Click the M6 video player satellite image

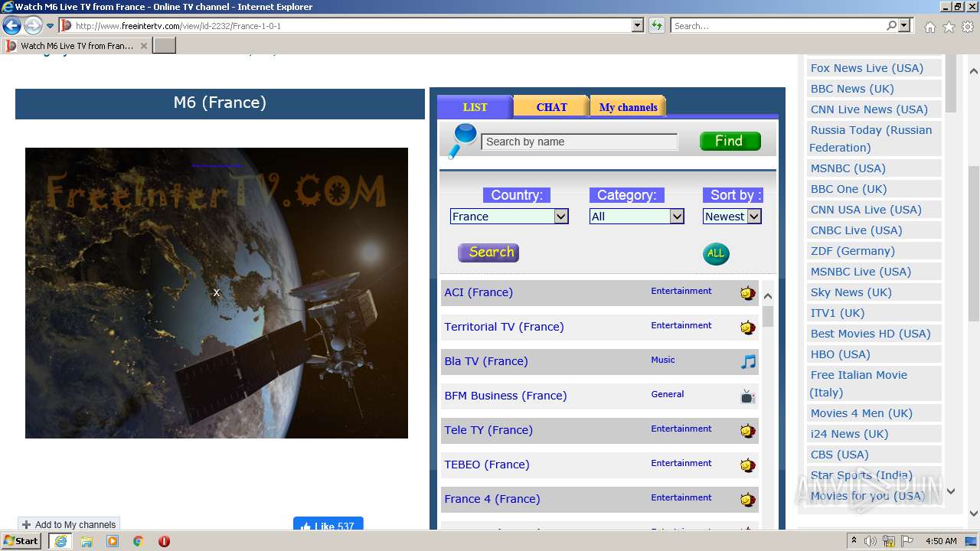(217, 293)
